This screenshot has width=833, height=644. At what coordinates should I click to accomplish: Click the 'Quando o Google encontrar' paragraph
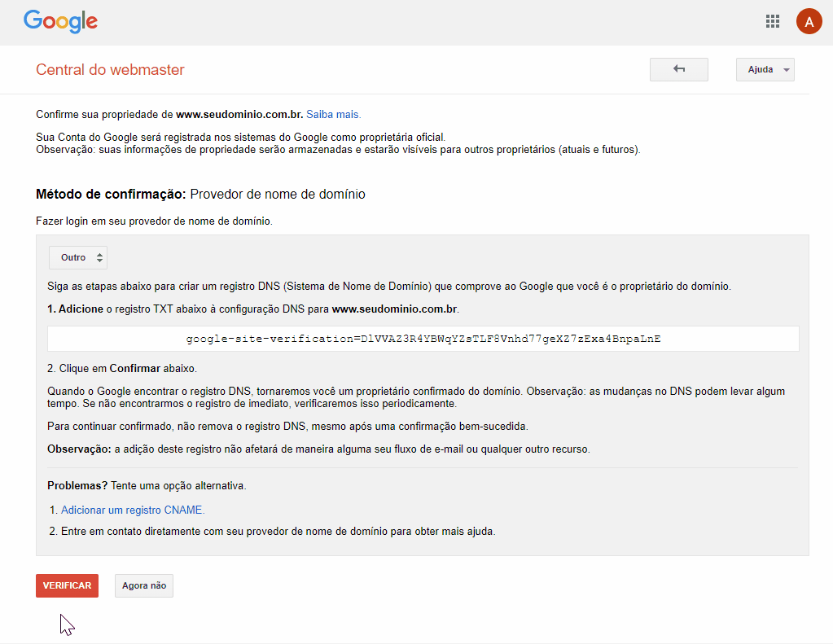click(x=416, y=397)
